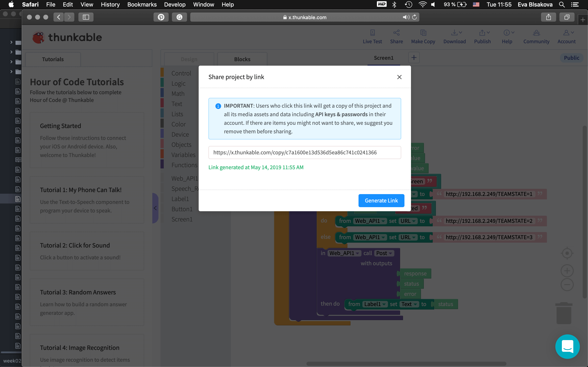Click the Grammarly extension icon

[179, 17]
